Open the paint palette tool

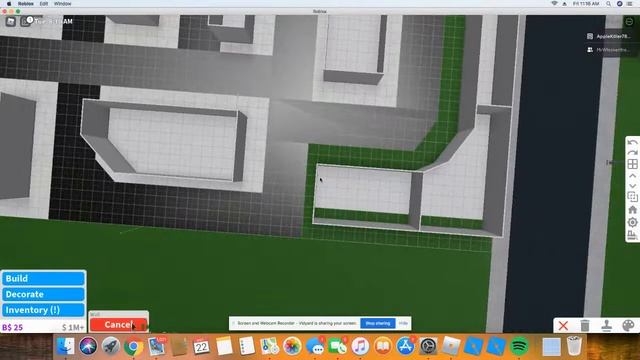629,326
